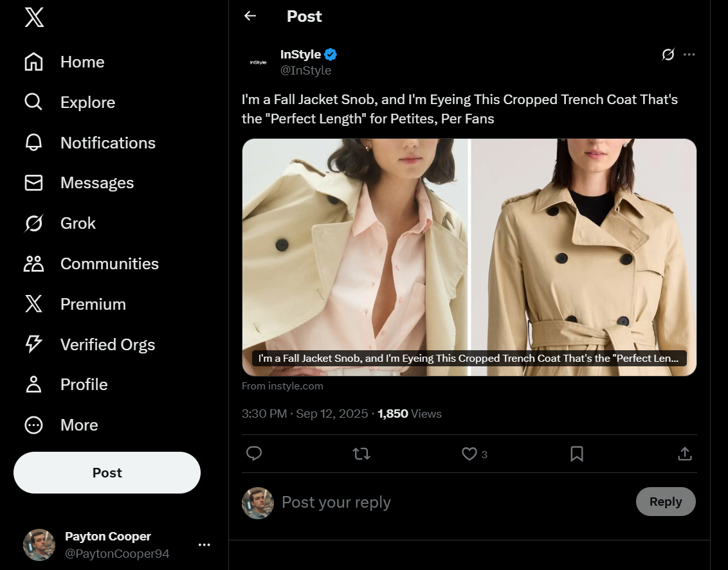728x570 pixels.
Task: Open Messages from the sidebar
Action: pos(33,183)
